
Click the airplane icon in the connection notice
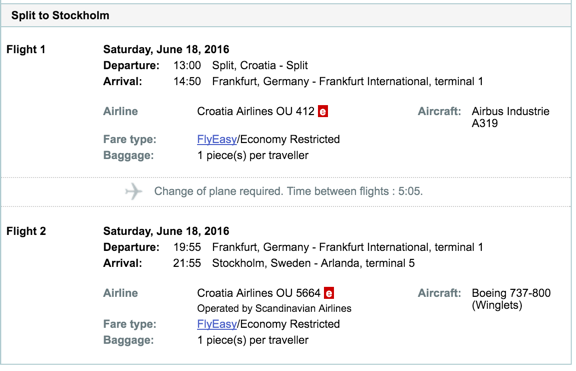(133, 191)
